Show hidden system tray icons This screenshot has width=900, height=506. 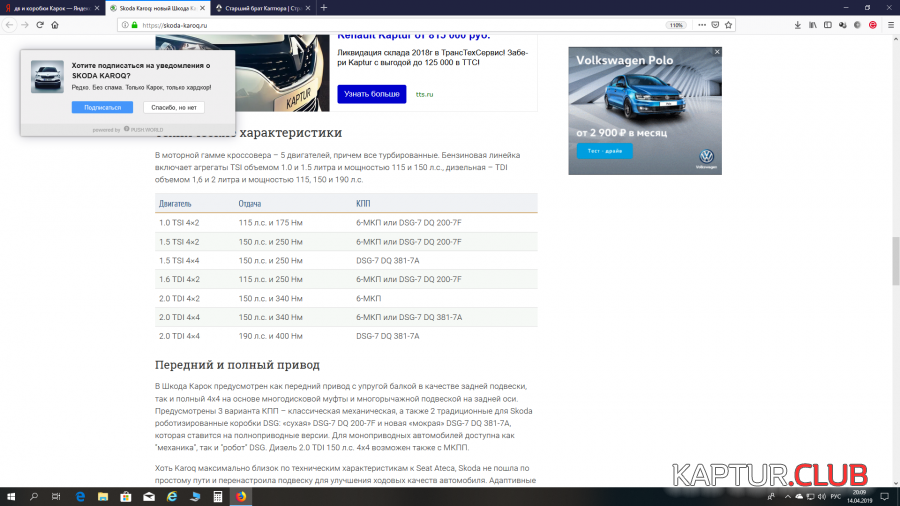click(x=788, y=497)
